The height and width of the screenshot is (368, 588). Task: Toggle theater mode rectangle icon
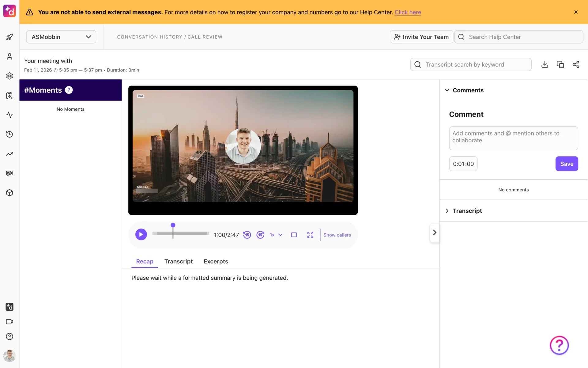(x=294, y=235)
